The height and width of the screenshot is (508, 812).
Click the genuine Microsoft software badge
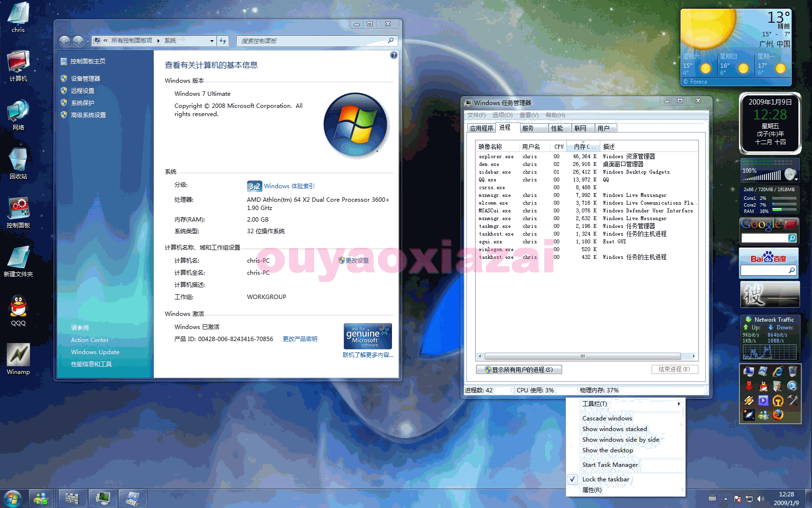pyautogui.click(x=368, y=336)
